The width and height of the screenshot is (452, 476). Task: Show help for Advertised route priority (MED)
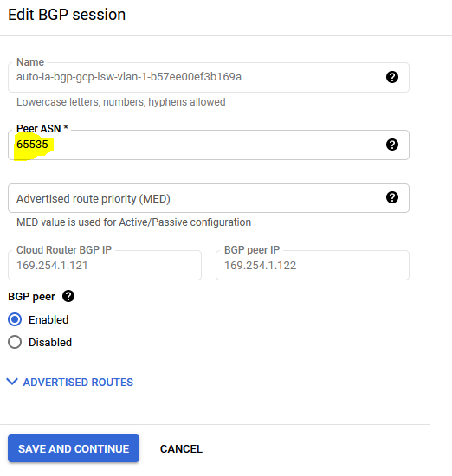(x=392, y=197)
